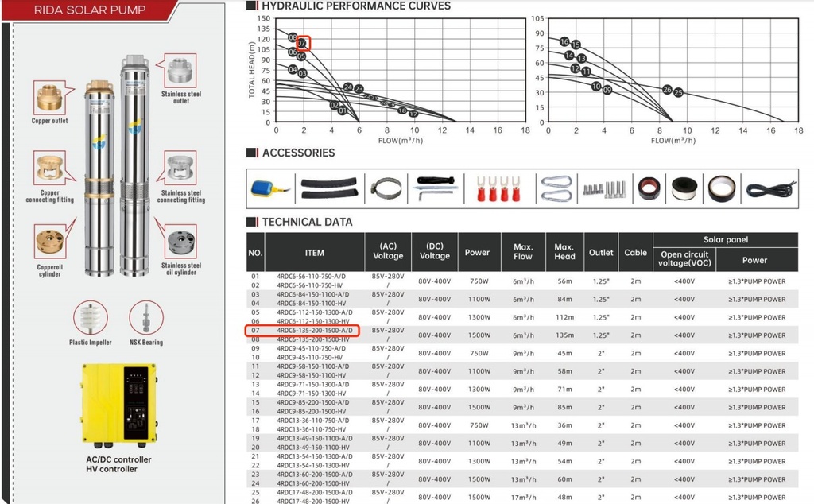This screenshot has width=814, height=504.
Task: Select the Plastic Impeller circle icon
Action: pos(91,318)
